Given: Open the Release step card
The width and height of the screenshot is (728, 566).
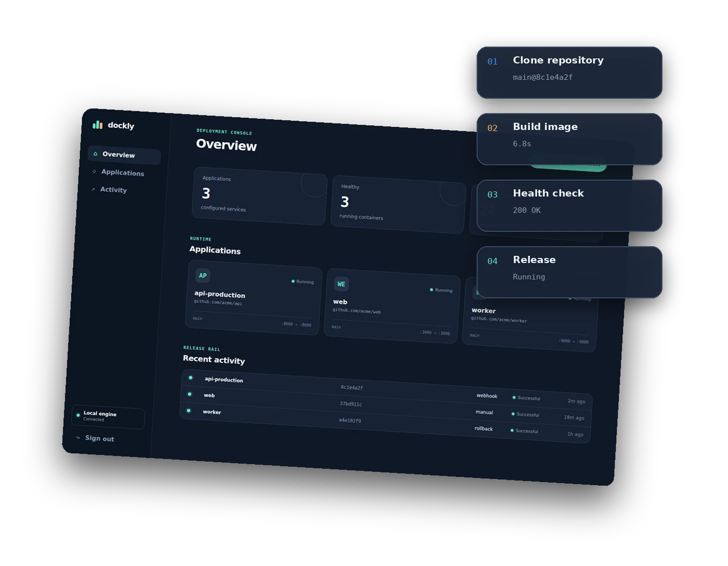Looking at the screenshot, I should (x=569, y=272).
